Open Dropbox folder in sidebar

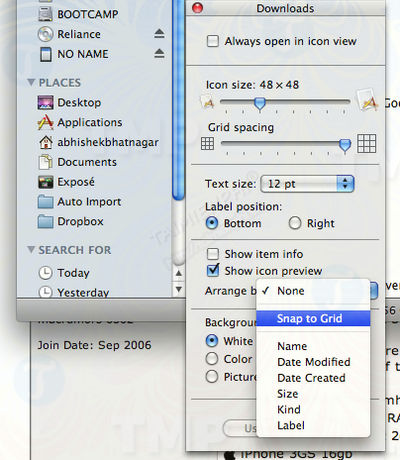(x=71, y=222)
